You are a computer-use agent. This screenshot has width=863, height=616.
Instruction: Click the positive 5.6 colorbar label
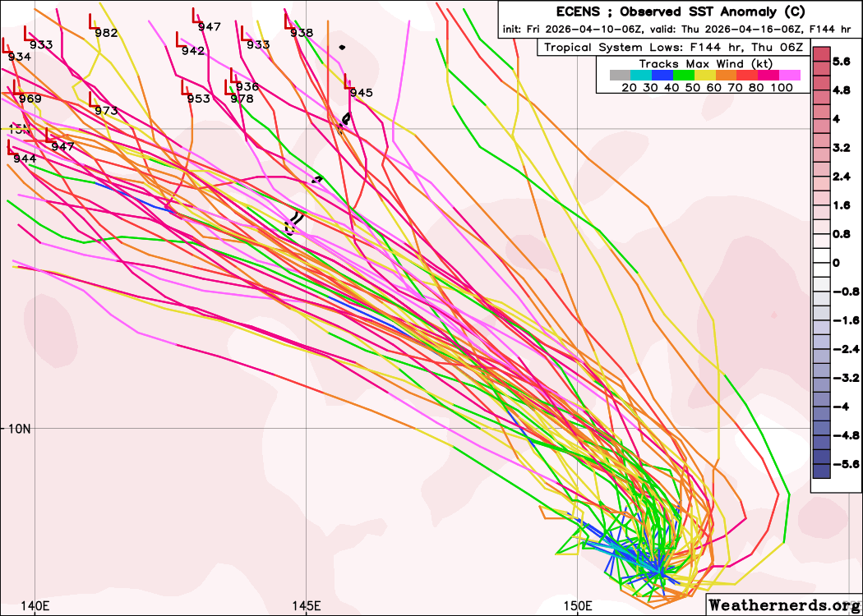(842, 62)
